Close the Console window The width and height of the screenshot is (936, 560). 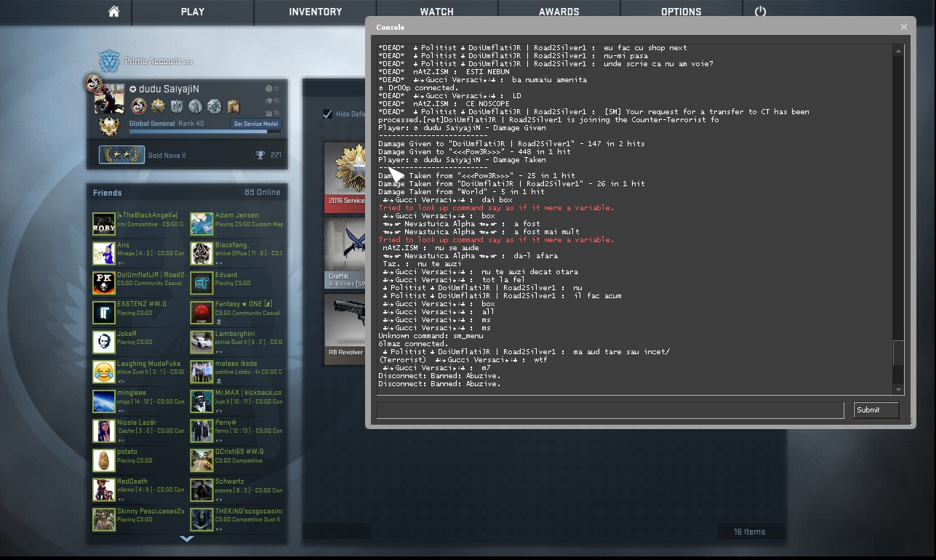(903, 27)
